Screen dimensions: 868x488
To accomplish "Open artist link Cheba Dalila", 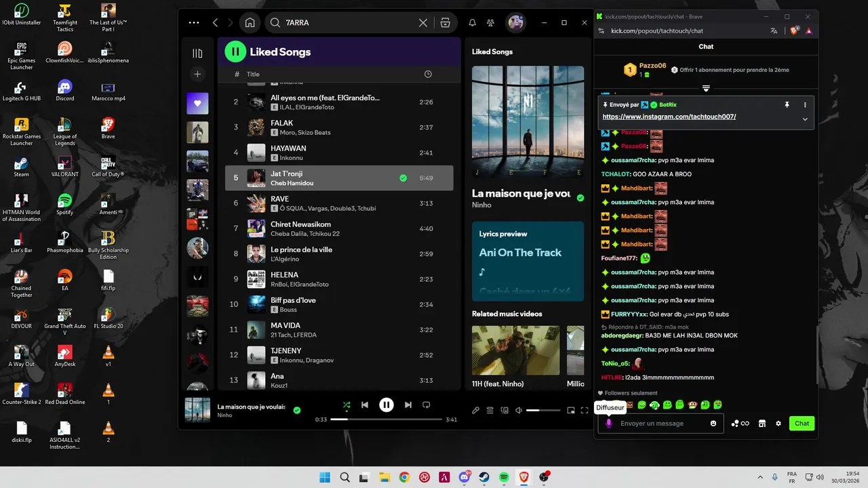I will (287, 234).
